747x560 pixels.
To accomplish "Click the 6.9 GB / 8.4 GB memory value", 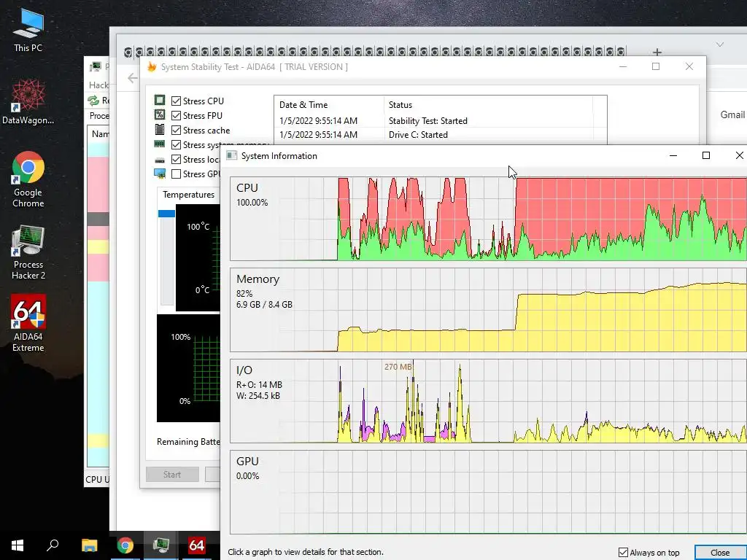I will pos(264,304).
